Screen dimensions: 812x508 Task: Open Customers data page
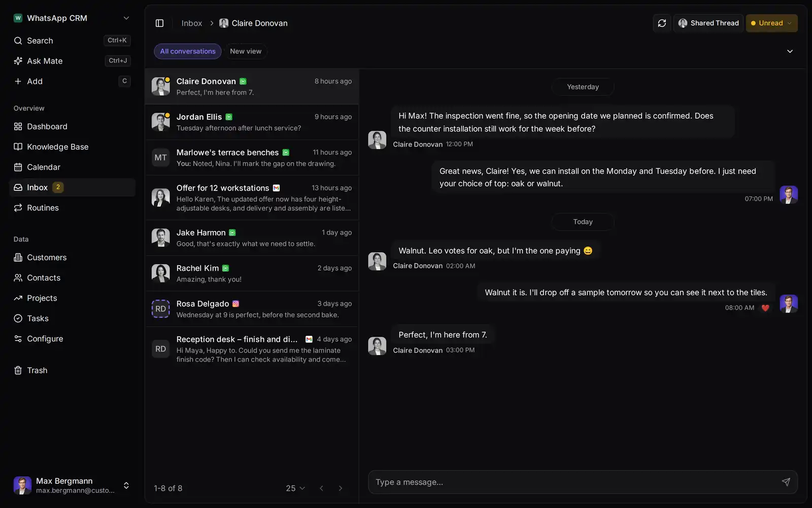[x=72, y=258]
